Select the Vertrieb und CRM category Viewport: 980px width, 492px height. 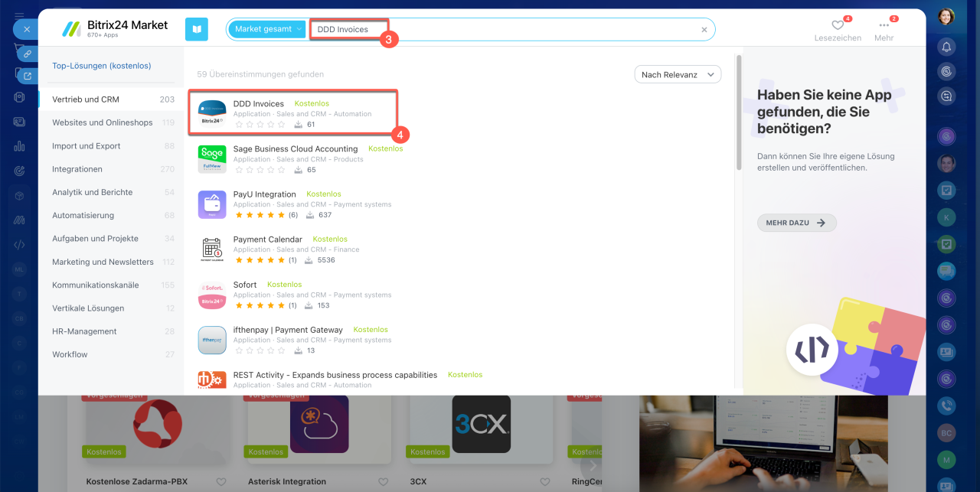pyautogui.click(x=113, y=99)
